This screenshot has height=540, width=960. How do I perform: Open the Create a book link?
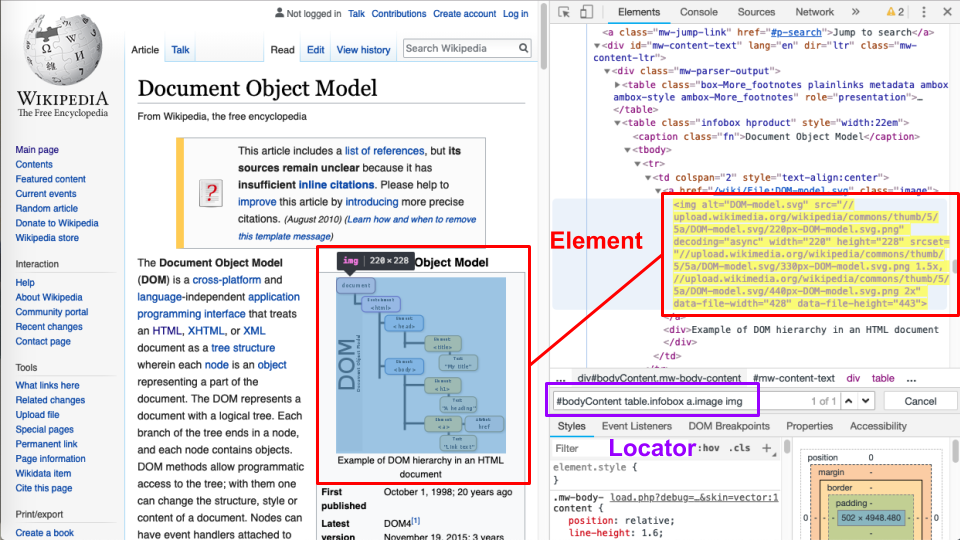click(44, 533)
